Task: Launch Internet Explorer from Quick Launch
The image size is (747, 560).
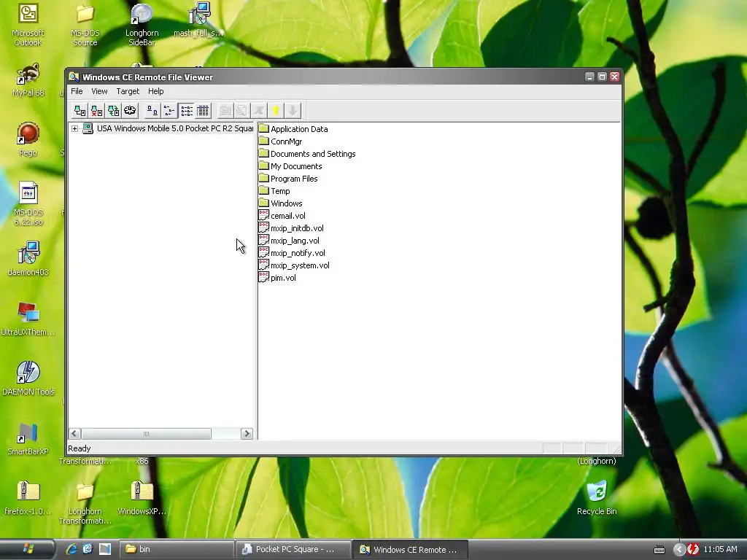Action: pos(72,549)
